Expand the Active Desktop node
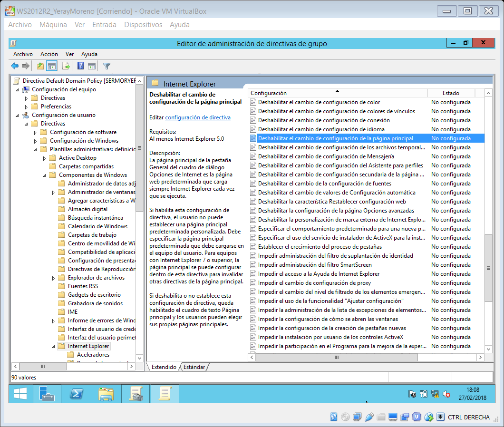 point(44,158)
